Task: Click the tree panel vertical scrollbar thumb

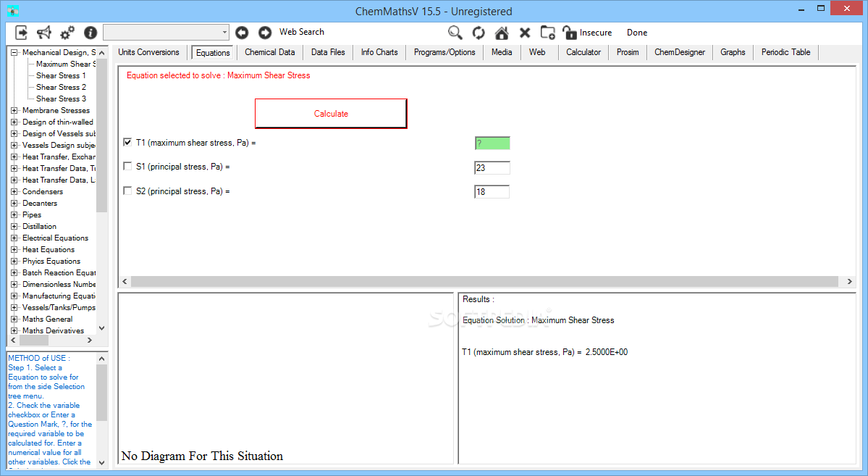Action: coord(102,135)
